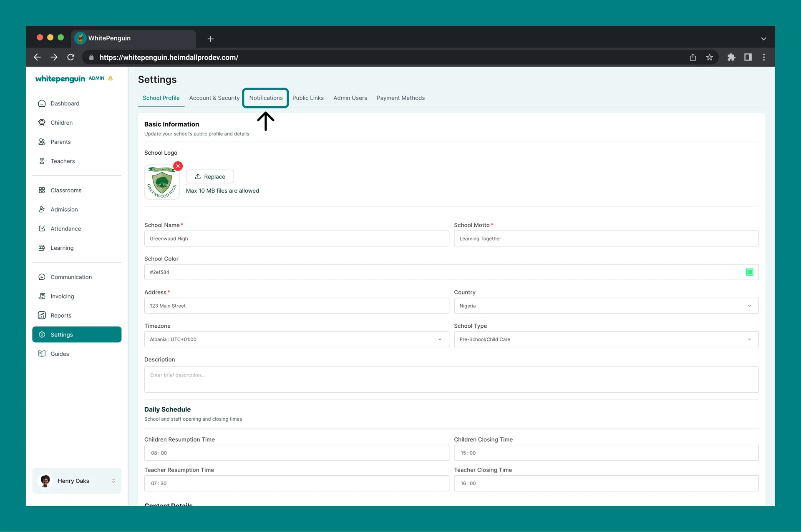Click the School Motto field

(606, 238)
